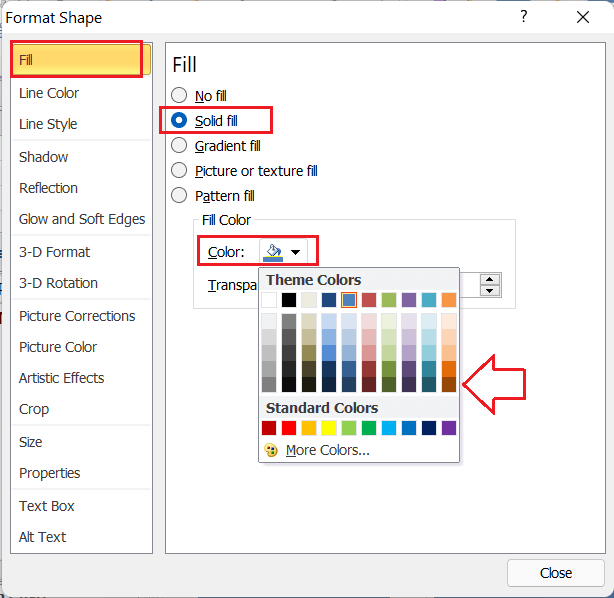The width and height of the screenshot is (614, 598).
Task: Pick standard dark navy color swatch
Action: point(429,428)
